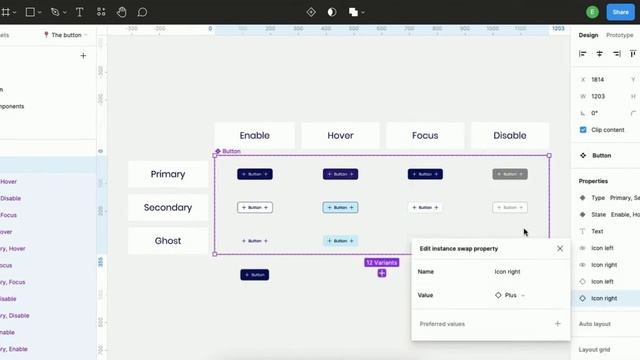This screenshot has width=640, height=360.
Task: Click align horizontal centers icon
Action: pos(600,53)
